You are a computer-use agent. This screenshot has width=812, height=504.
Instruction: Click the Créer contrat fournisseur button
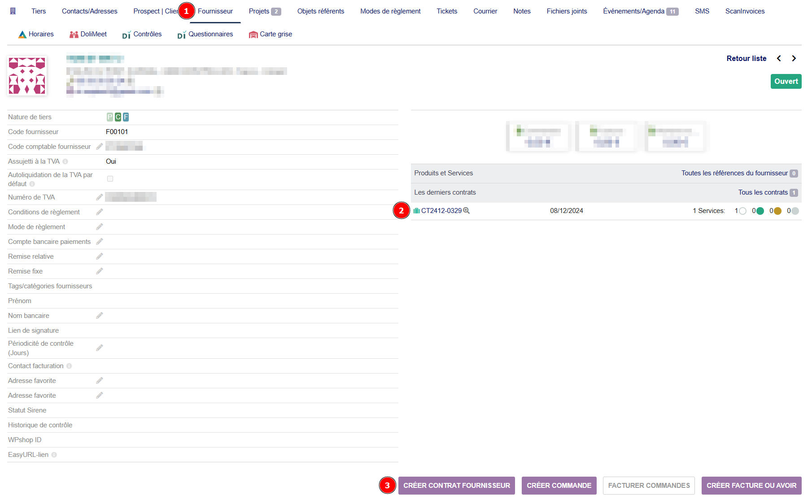click(x=457, y=486)
